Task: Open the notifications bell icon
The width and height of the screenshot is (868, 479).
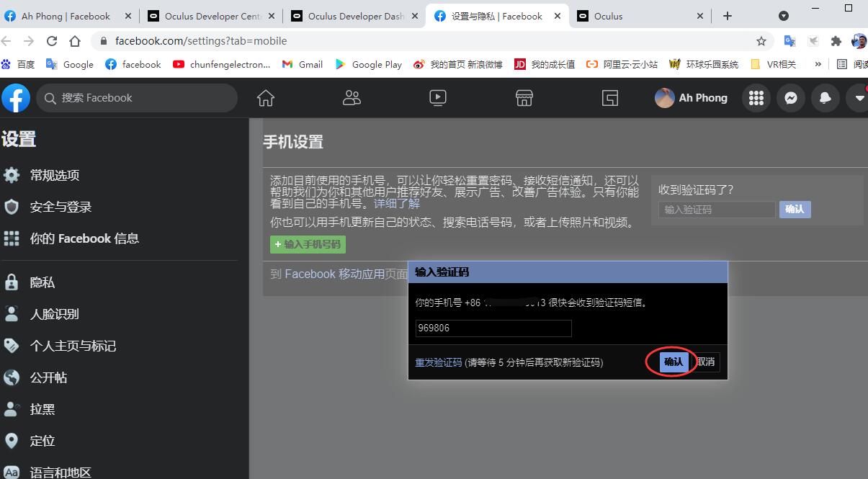Action: pyautogui.click(x=826, y=98)
